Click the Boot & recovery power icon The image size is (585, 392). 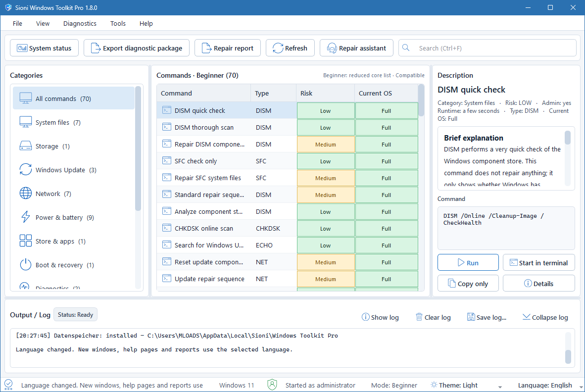pos(25,264)
